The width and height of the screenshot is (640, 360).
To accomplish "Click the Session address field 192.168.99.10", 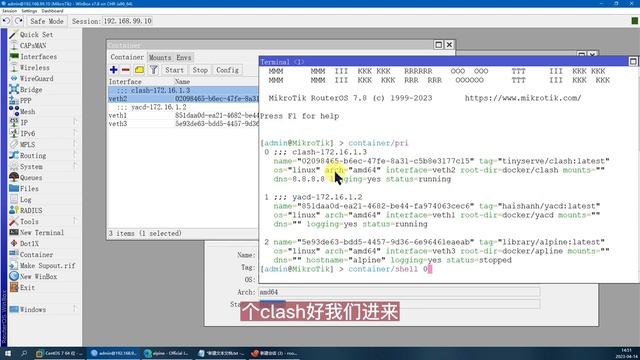I will pyautogui.click(x=127, y=21).
